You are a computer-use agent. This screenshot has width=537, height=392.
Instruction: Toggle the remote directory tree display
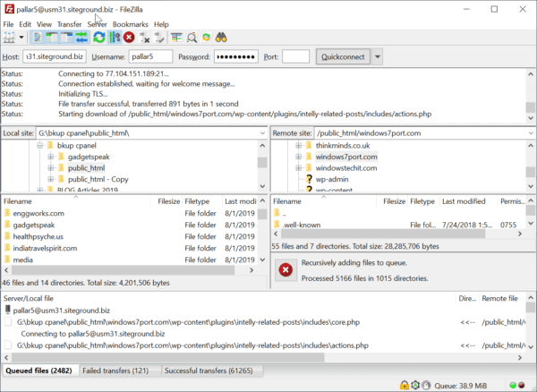pos(67,38)
